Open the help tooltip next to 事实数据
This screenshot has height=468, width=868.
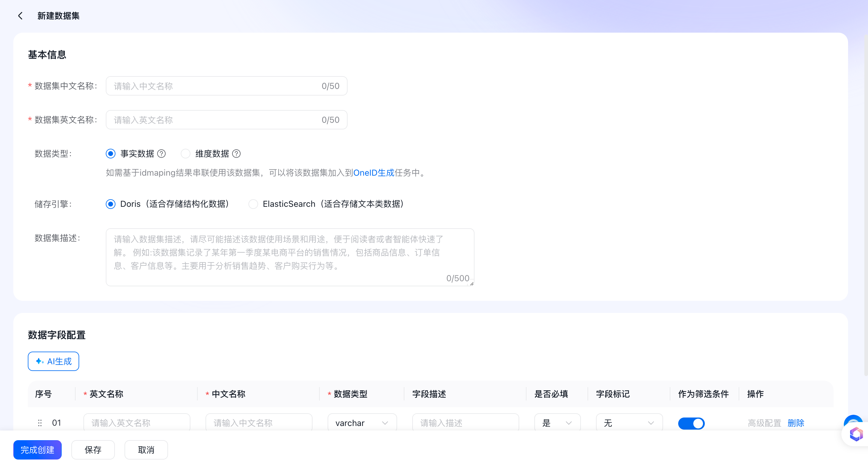(162, 153)
